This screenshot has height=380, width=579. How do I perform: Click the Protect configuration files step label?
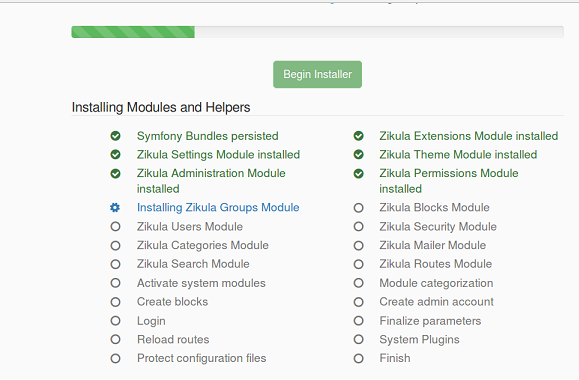[201, 358]
